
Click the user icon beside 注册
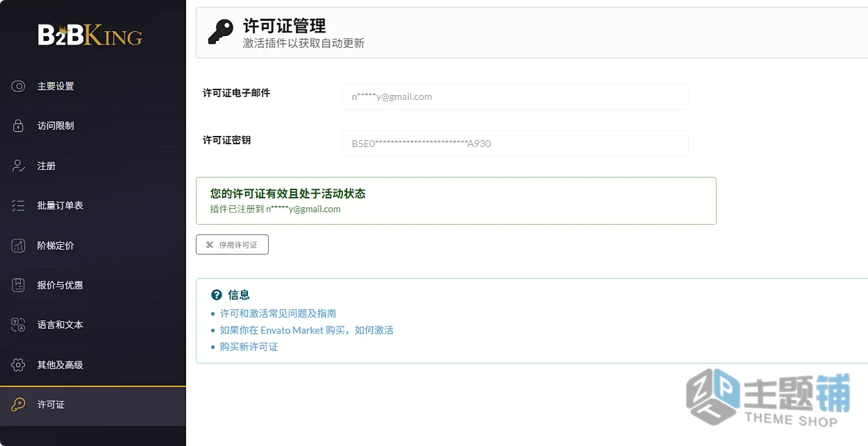(19, 166)
